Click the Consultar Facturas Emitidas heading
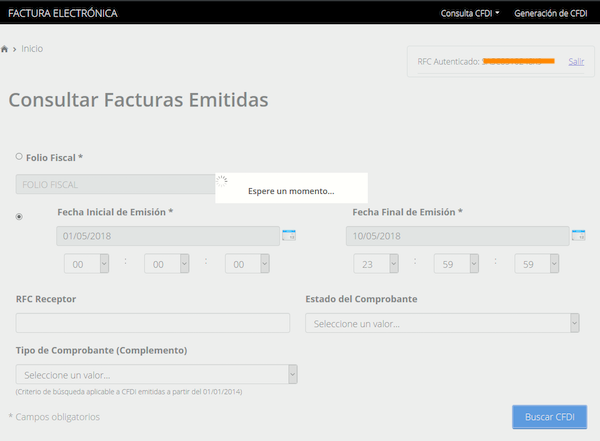Viewport: 600px width, 441px height. point(139,100)
